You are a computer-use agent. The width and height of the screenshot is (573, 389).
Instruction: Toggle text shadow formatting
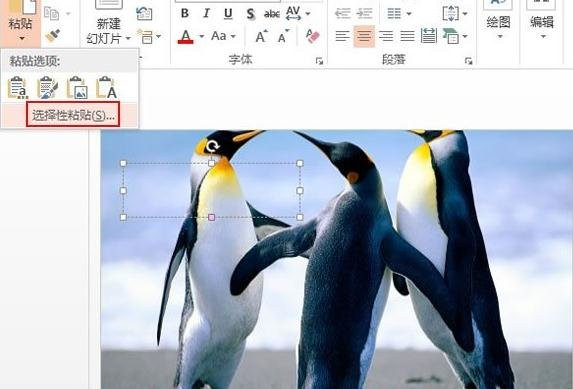(x=250, y=14)
